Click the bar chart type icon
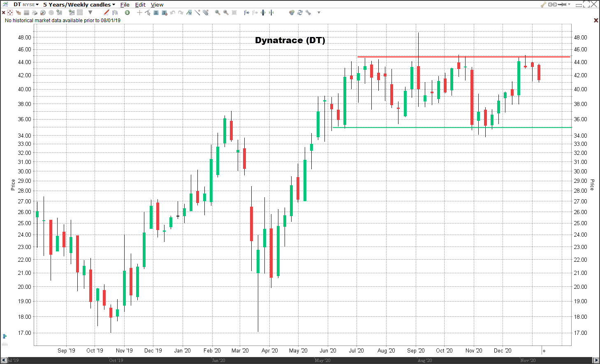 point(115,13)
